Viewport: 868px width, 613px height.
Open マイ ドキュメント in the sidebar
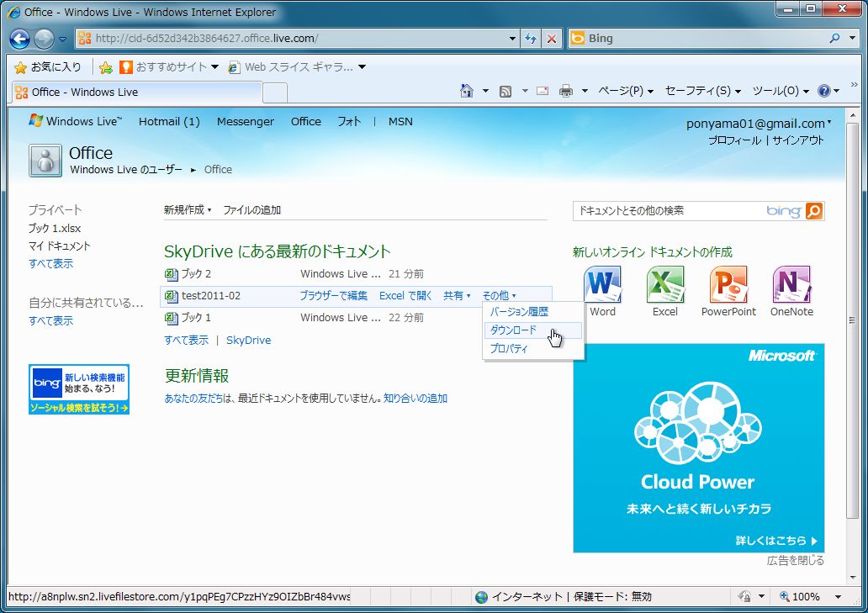(59, 246)
